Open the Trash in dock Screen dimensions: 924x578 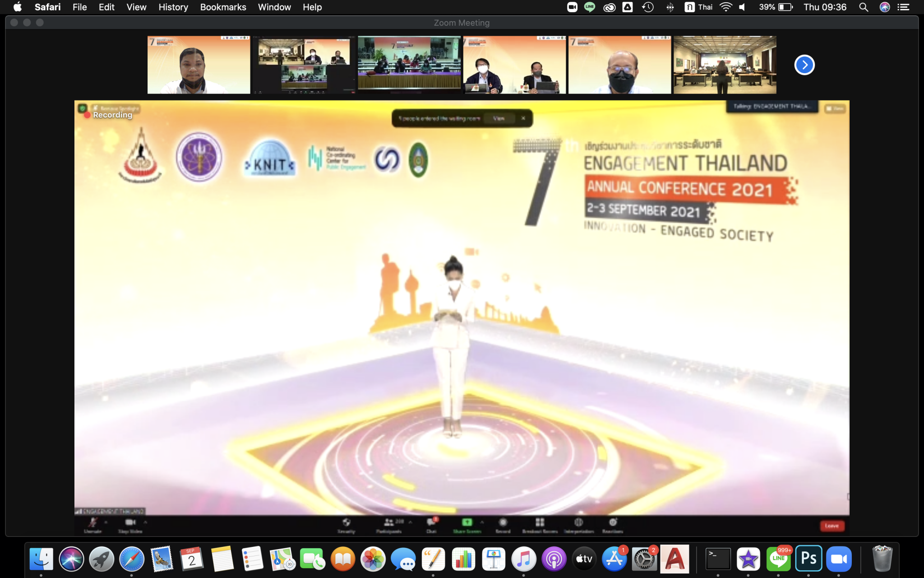882,559
